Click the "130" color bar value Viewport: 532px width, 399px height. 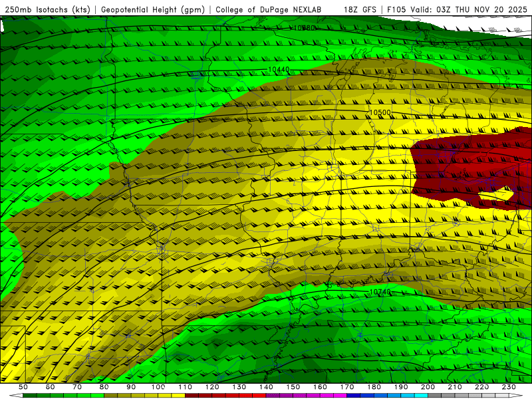point(239,387)
